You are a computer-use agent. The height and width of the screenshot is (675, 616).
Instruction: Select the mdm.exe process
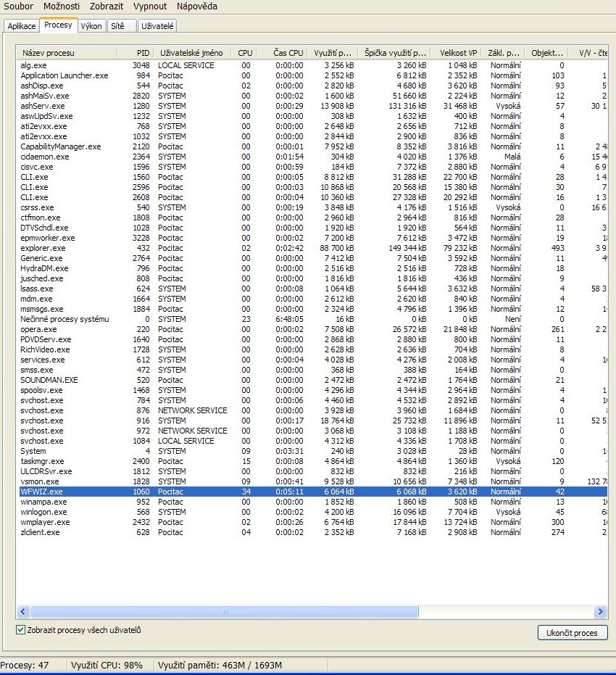313,299
